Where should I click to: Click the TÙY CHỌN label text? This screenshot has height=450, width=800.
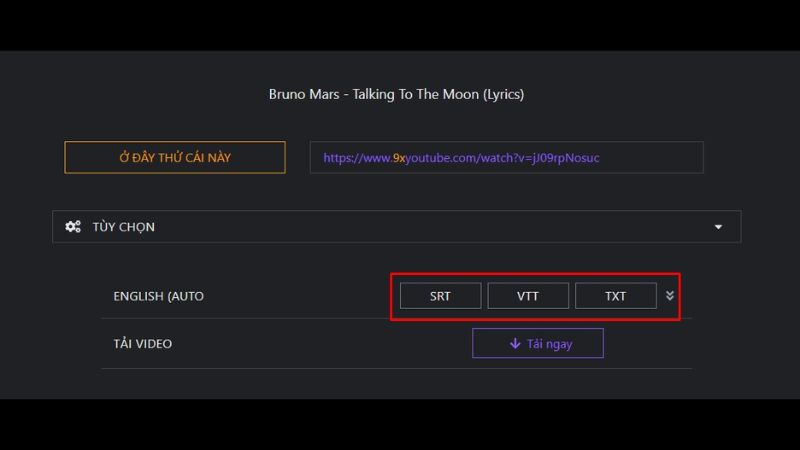pos(123,227)
